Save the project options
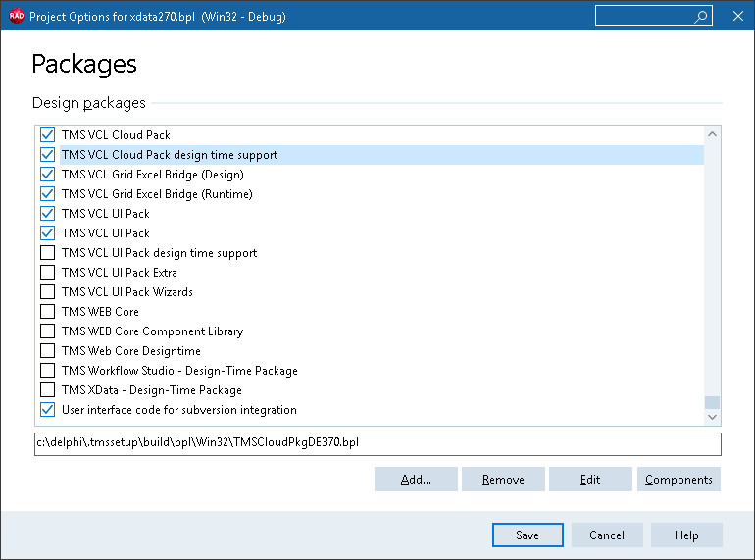Viewport: 755px width, 560px height. [528, 535]
